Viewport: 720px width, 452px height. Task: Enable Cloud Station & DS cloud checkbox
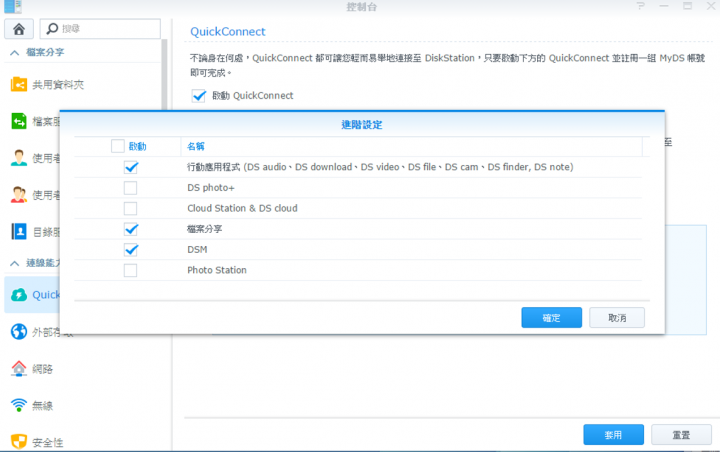130,209
